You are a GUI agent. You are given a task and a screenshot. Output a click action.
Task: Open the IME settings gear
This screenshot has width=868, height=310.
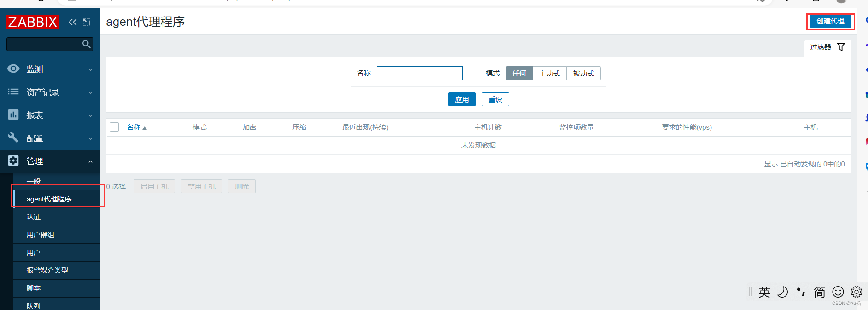click(856, 292)
